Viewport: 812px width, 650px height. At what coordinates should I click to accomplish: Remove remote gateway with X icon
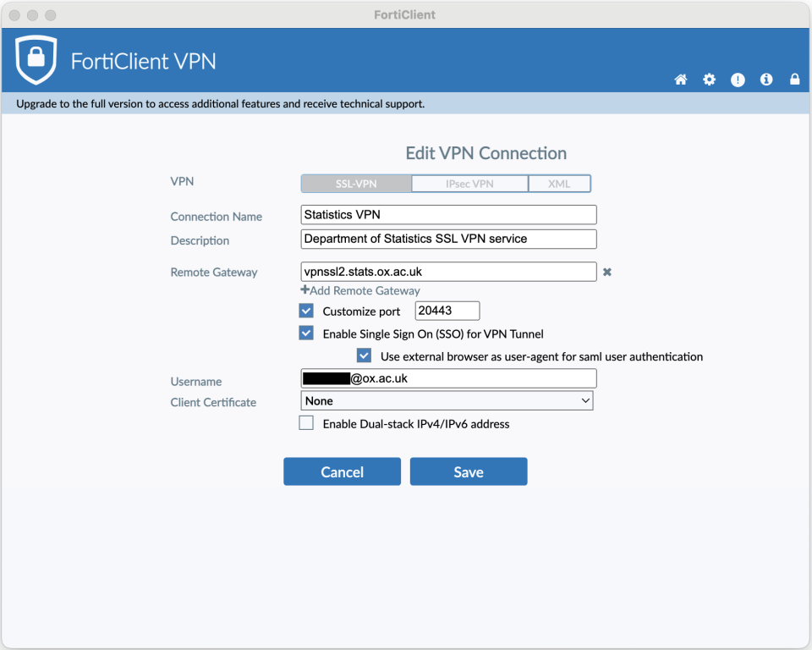tap(606, 273)
